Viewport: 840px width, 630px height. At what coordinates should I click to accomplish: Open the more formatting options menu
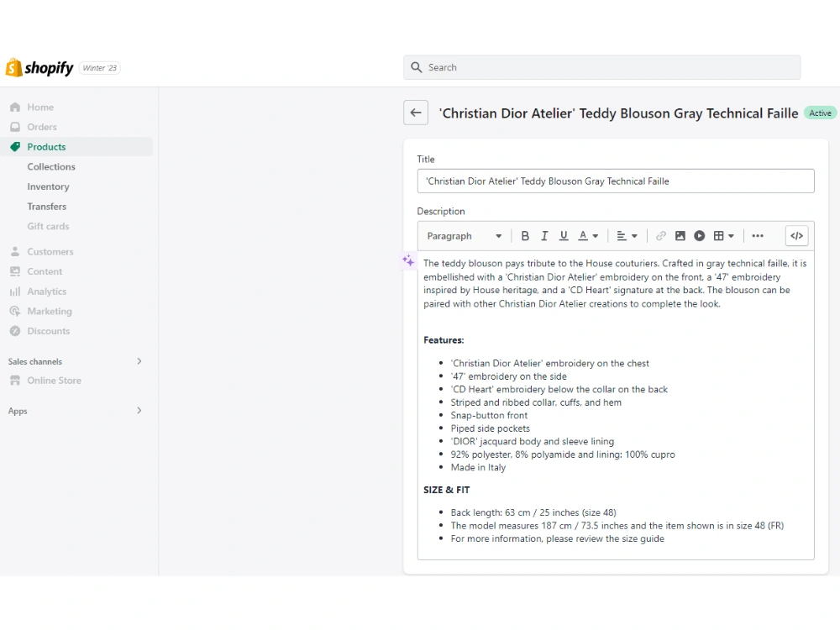[758, 236]
